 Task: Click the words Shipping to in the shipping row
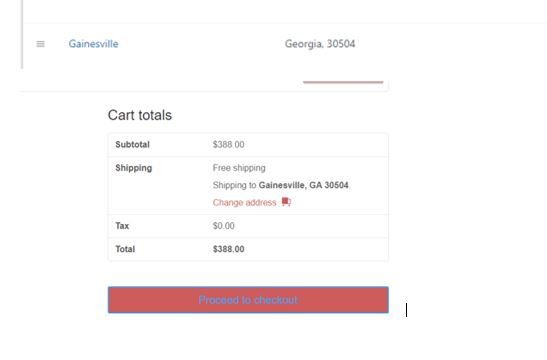(234, 185)
